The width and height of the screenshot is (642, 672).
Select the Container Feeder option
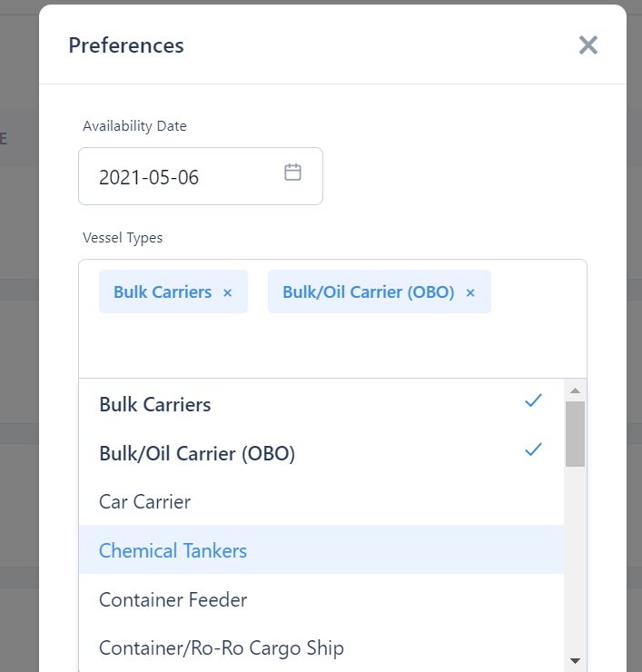point(173,599)
